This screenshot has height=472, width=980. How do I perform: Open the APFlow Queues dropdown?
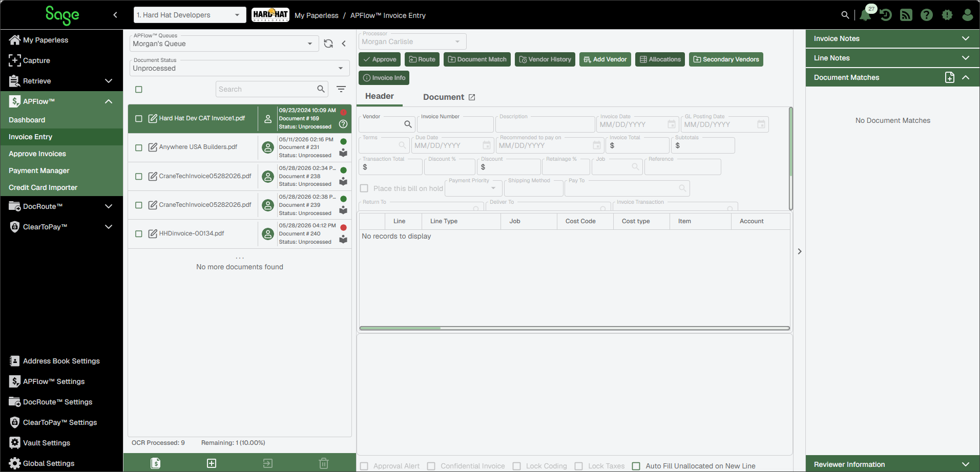[224, 44]
